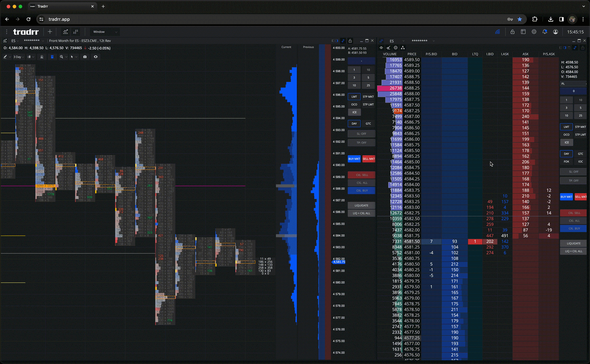Select the camera snapshot tool on chart toolbar
The height and width of the screenshot is (364, 590).
[85, 57]
